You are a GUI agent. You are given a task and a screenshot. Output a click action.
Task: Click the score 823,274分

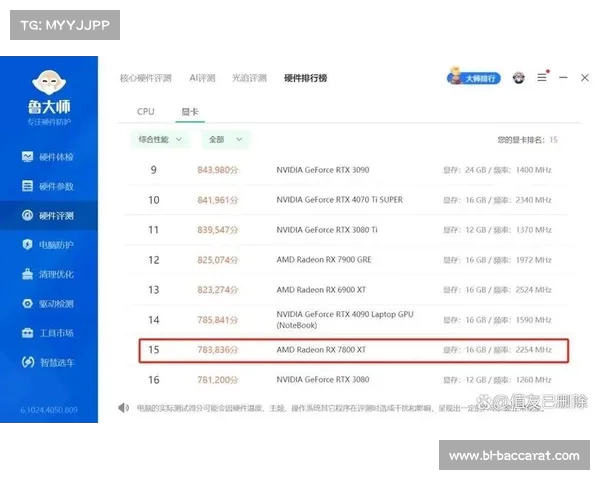(x=218, y=290)
